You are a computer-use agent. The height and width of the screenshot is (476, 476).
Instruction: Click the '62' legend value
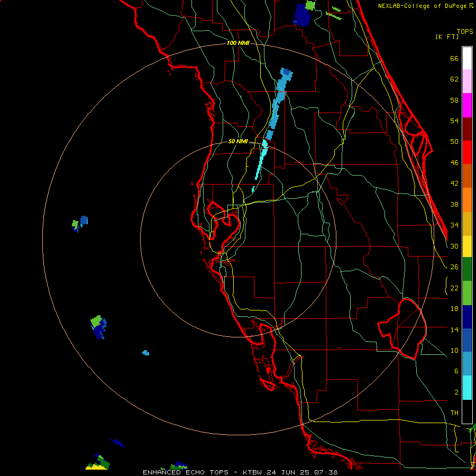pos(454,79)
